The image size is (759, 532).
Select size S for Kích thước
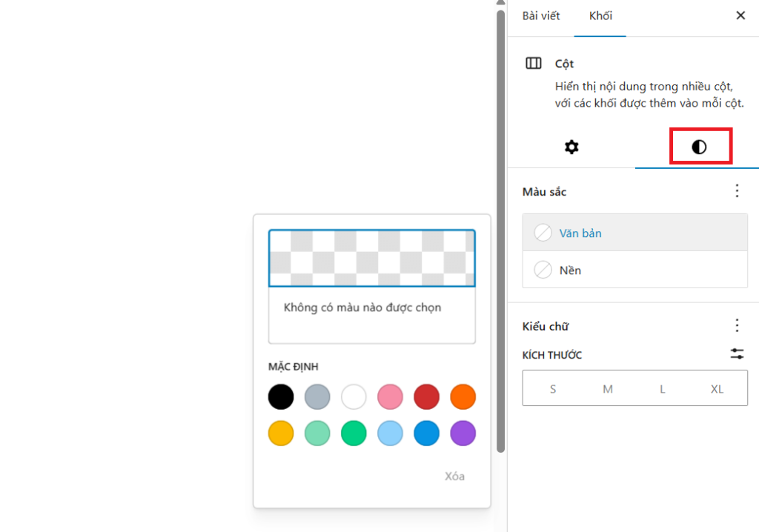pos(552,388)
